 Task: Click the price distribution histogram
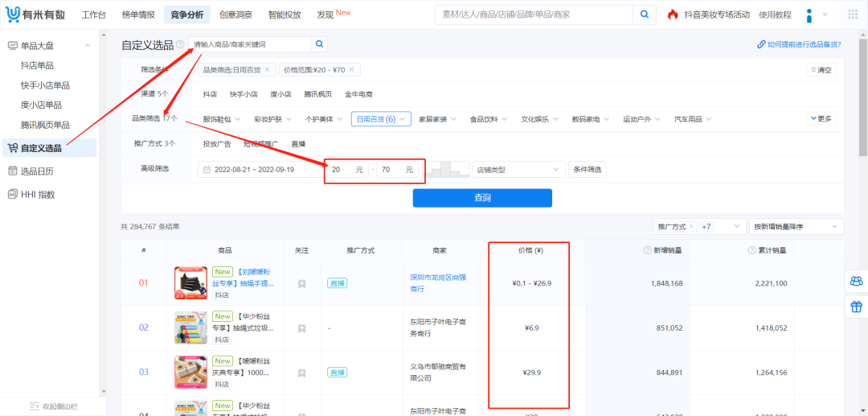click(x=448, y=170)
